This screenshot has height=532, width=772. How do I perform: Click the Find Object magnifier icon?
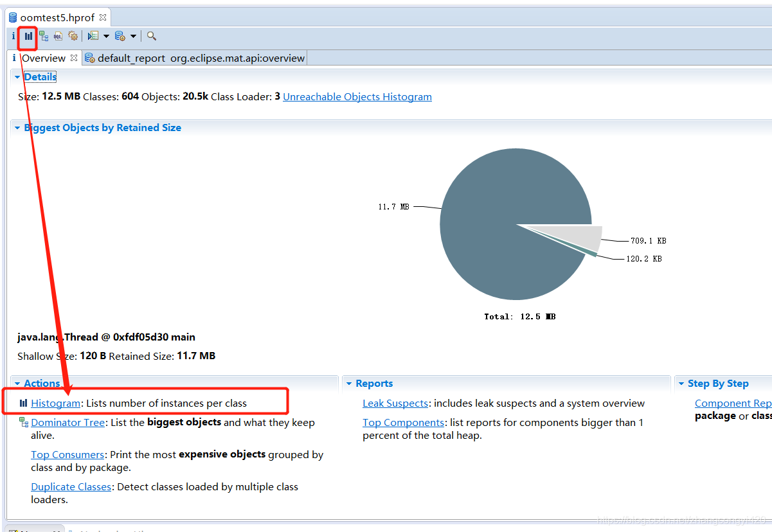152,37
